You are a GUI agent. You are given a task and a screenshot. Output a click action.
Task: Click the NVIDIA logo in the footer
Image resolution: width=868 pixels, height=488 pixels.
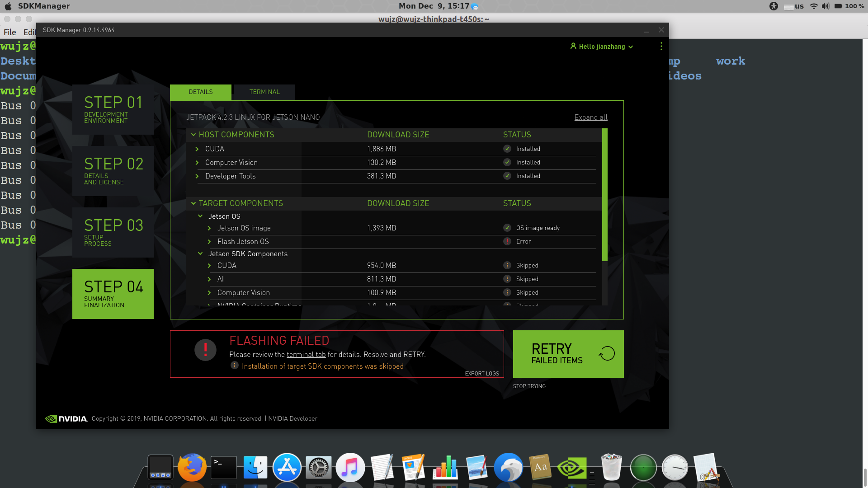tap(66, 419)
